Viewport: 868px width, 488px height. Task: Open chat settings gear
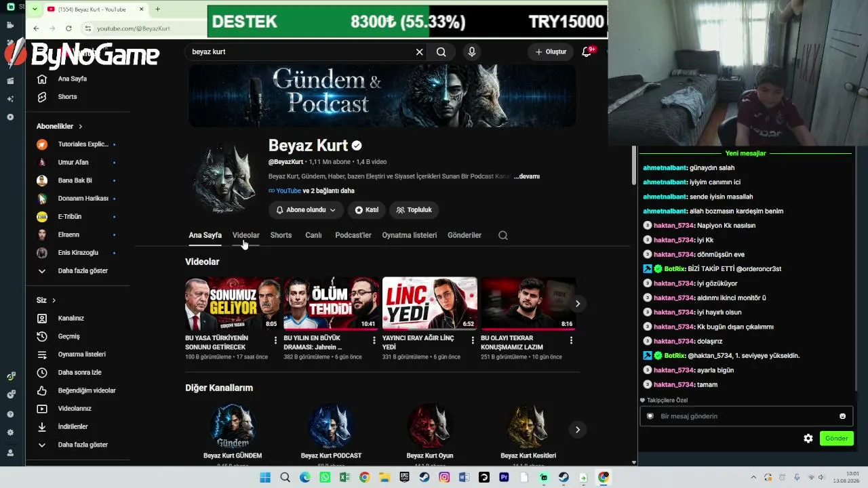808,439
